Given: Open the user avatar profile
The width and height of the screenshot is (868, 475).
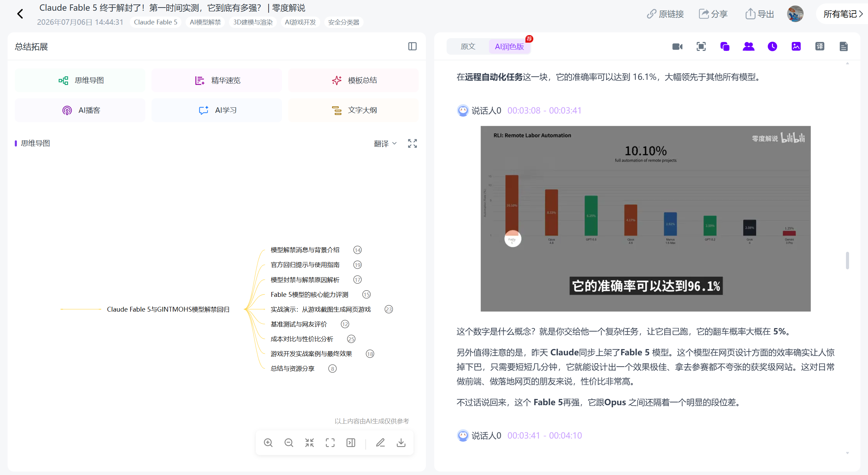Looking at the screenshot, I should [795, 14].
